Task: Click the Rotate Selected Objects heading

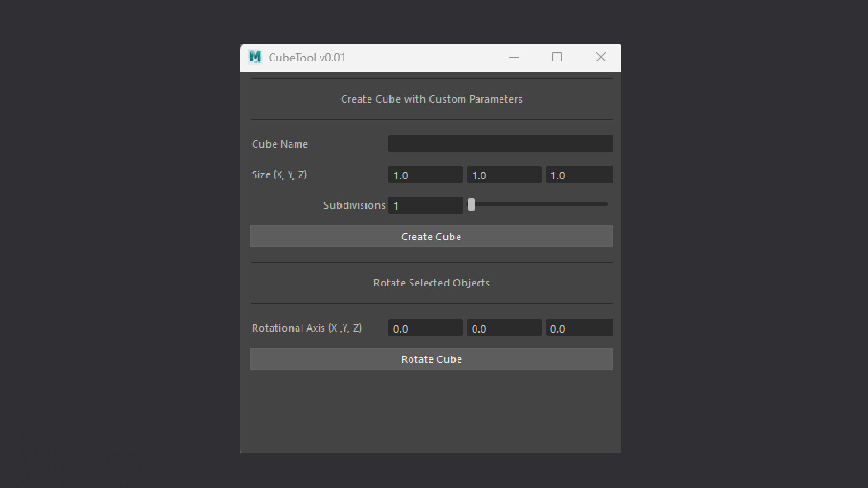Action: pos(431,283)
